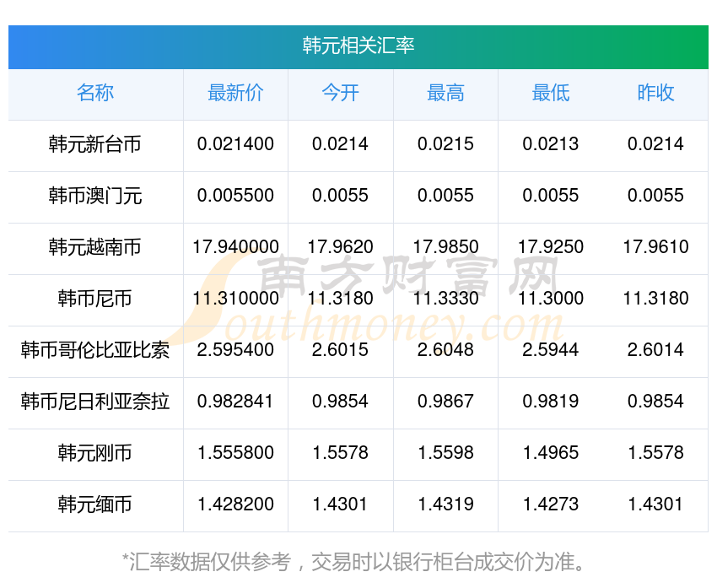Open the 韩币澳门元 currency pair

click(x=95, y=197)
